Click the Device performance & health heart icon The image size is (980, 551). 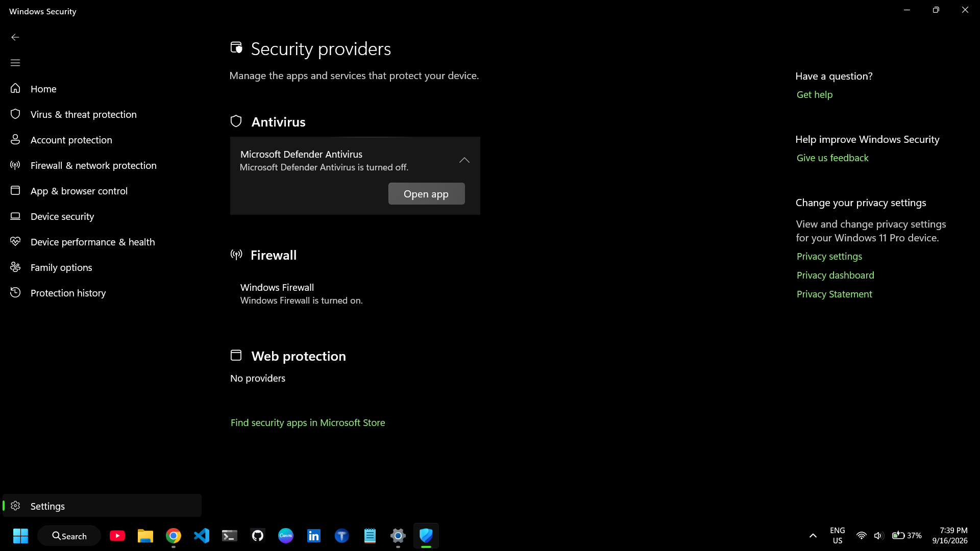coord(15,241)
